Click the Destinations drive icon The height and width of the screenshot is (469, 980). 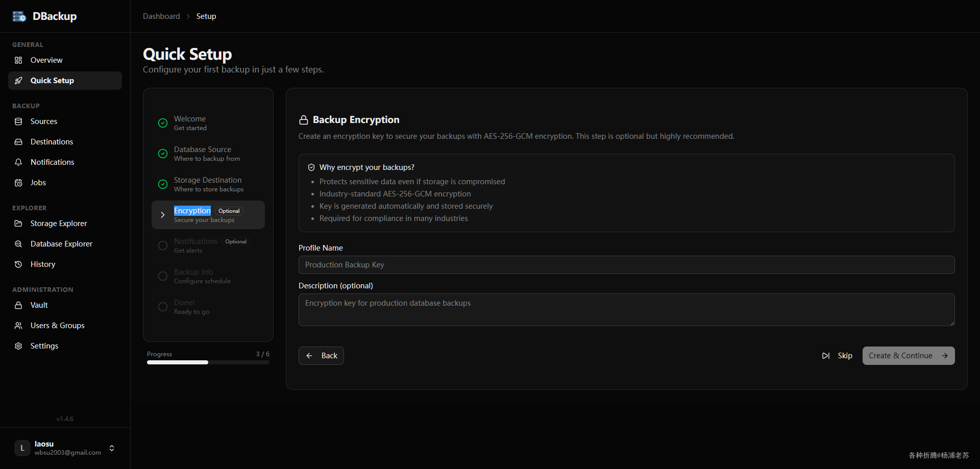click(18, 142)
